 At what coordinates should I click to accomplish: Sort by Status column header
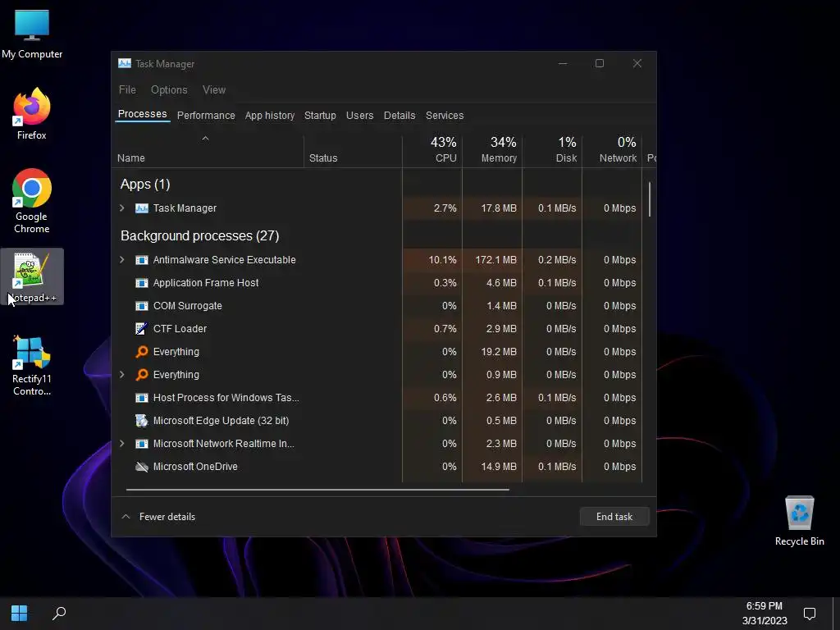pos(354,151)
